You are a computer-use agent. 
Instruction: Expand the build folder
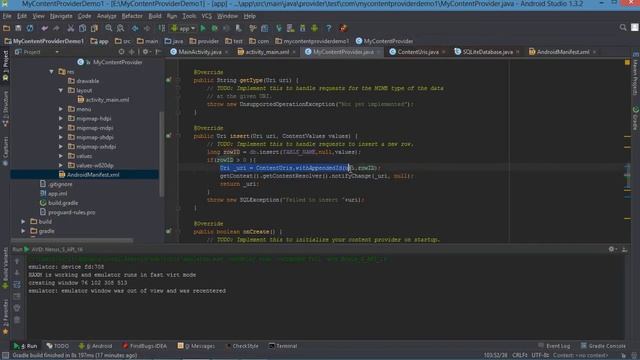click(23, 222)
